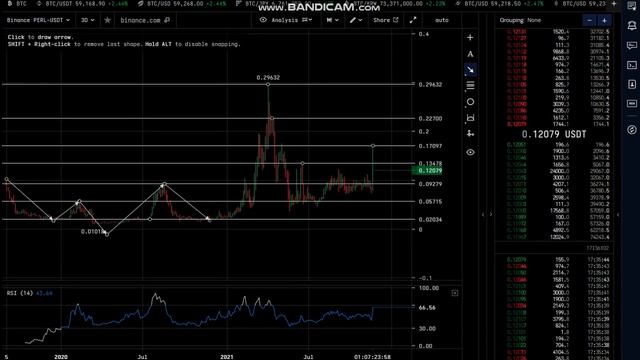
Task: Decrease order book grouping with minus
Action: [x=589, y=20]
